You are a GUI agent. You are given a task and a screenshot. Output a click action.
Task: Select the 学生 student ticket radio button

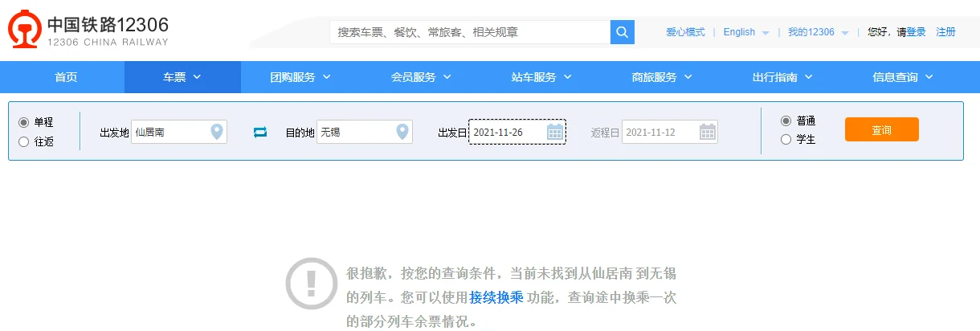click(786, 140)
